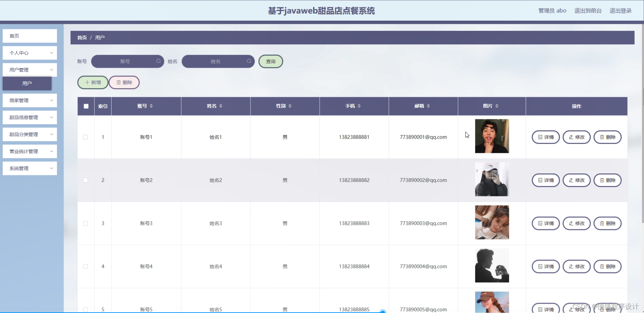
Task: Focus the 姓名 search input field
Action: click(218, 61)
